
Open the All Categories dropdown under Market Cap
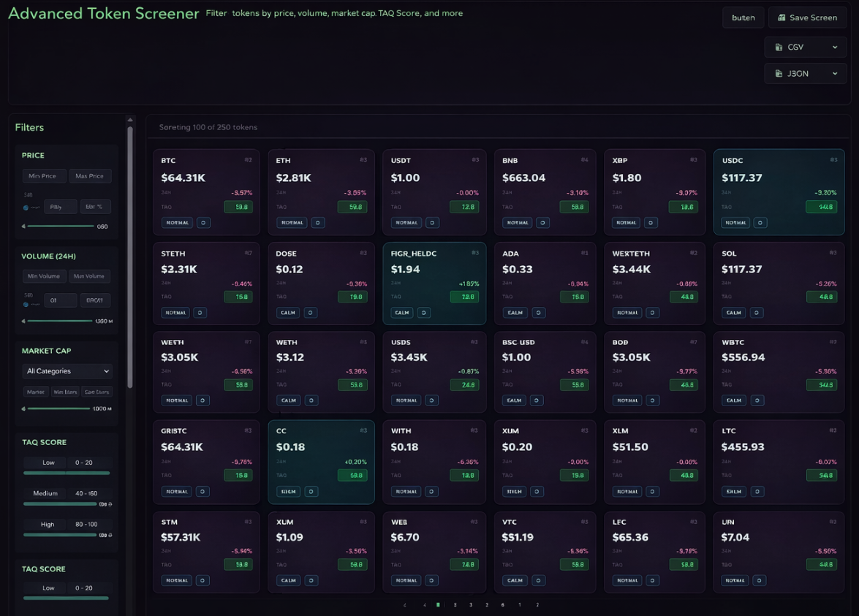click(x=67, y=370)
